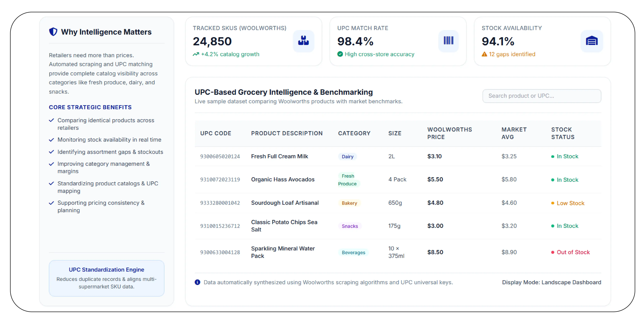Click the warning triangle beside 12 gaps identified

coord(484,54)
